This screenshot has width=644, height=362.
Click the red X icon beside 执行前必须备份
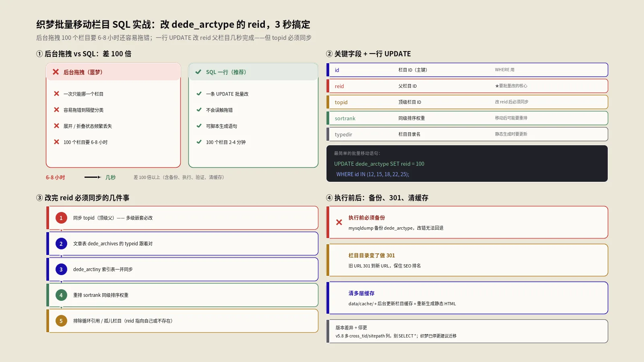click(x=339, y=222)
